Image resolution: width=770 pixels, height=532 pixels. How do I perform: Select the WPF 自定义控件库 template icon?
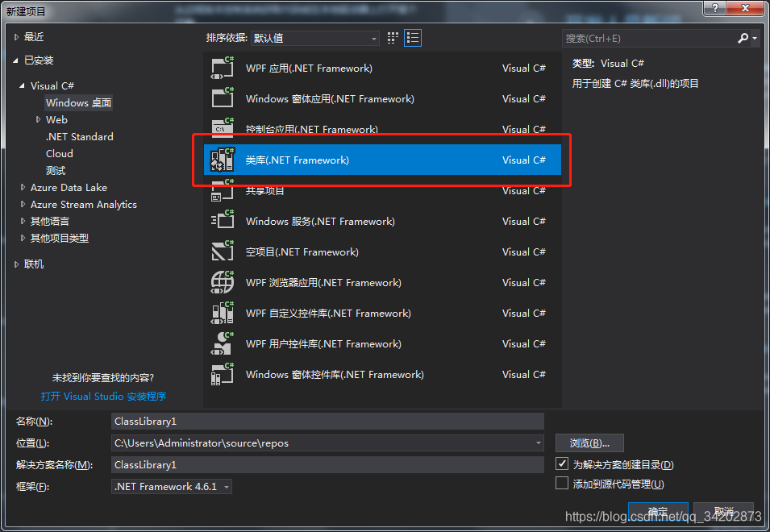click(223, 313)
